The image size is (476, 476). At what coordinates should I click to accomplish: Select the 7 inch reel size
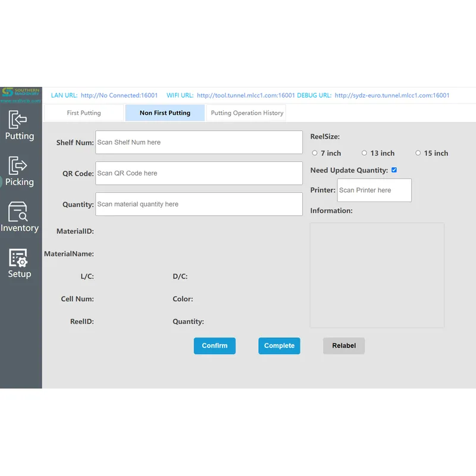tap(315, 153)
